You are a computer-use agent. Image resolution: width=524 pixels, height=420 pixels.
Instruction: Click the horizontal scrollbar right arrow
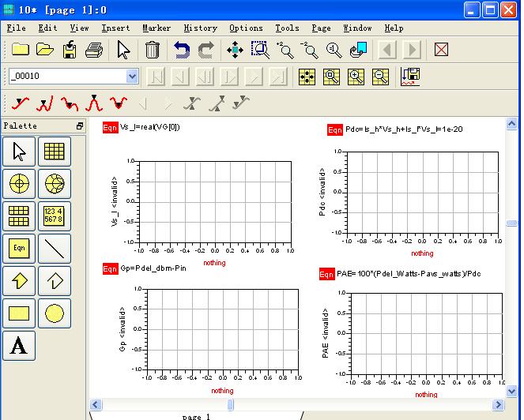[498, 405]
